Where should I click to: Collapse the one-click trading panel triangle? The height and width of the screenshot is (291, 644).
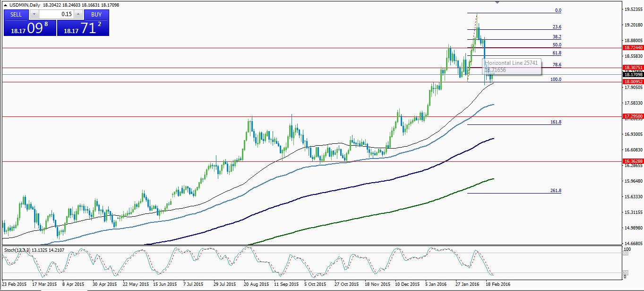point(5,5)
